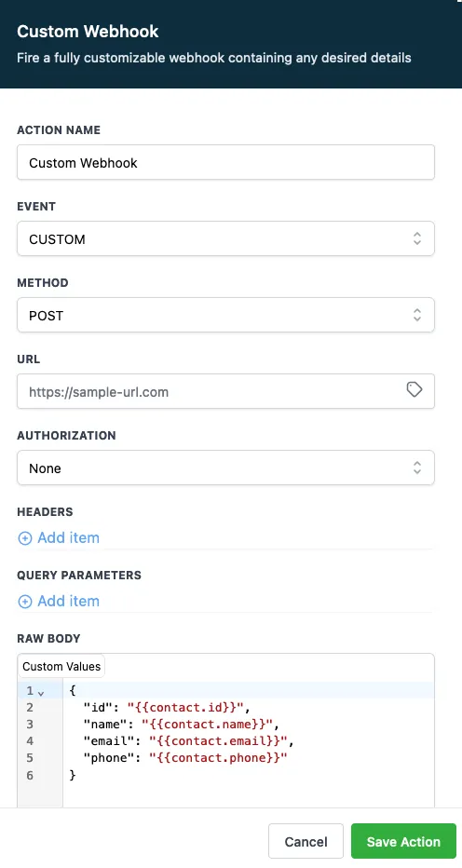This screenshot has width=462, height=868.
Task: Add item link under Query Parameters
Action: pos(68,602)
